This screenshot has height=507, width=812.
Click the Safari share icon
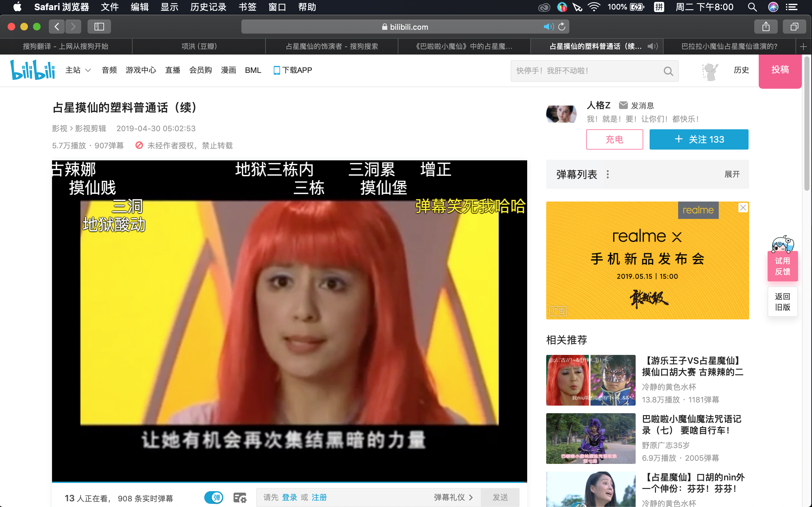(x=766, y=27)
